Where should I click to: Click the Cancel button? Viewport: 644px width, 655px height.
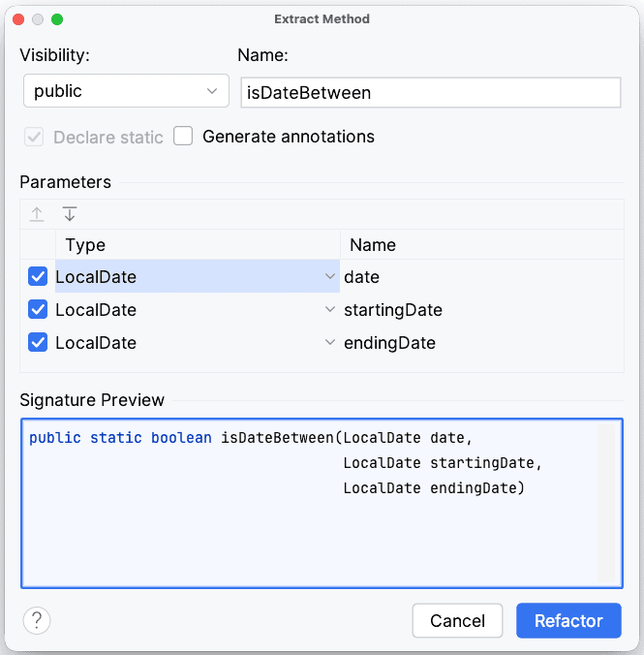[x=457, y=621]
